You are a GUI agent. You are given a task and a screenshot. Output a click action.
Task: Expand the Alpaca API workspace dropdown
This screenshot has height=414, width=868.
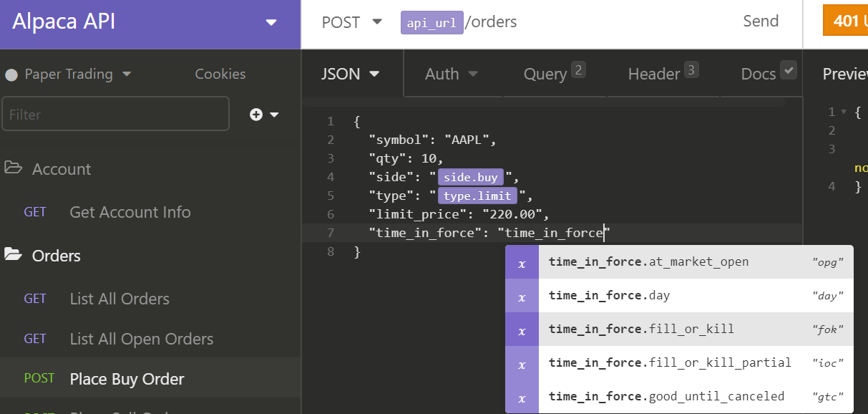271,22
